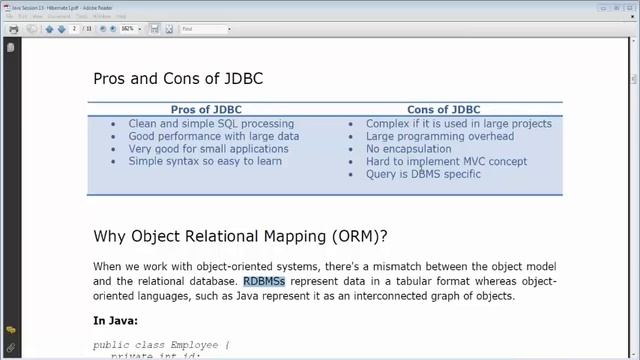Click the zoom out button

[103, 29]
